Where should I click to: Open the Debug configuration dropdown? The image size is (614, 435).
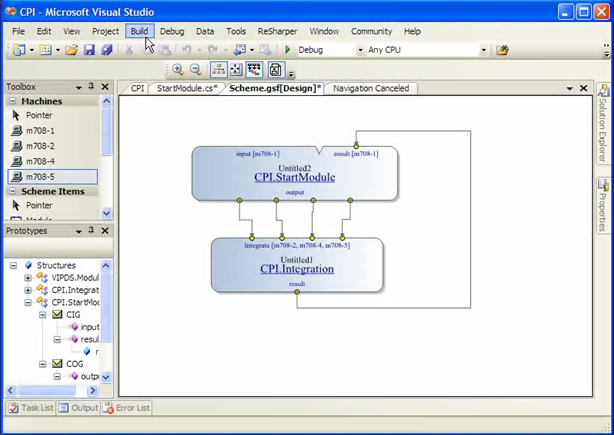(x=360, y=50)
